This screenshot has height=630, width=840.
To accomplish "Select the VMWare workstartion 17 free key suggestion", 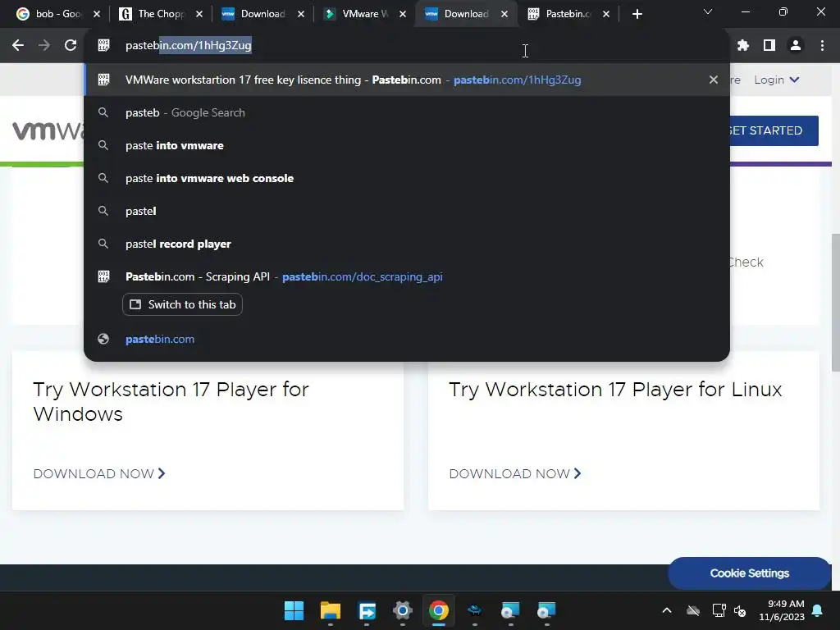I will (407, 80).
